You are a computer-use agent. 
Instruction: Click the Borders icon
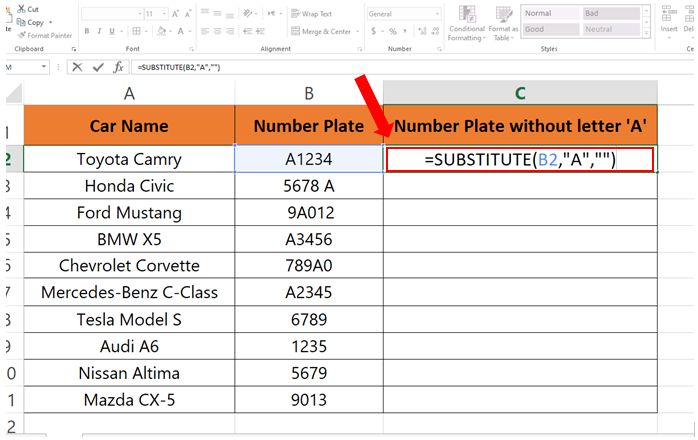coord(136,31)
